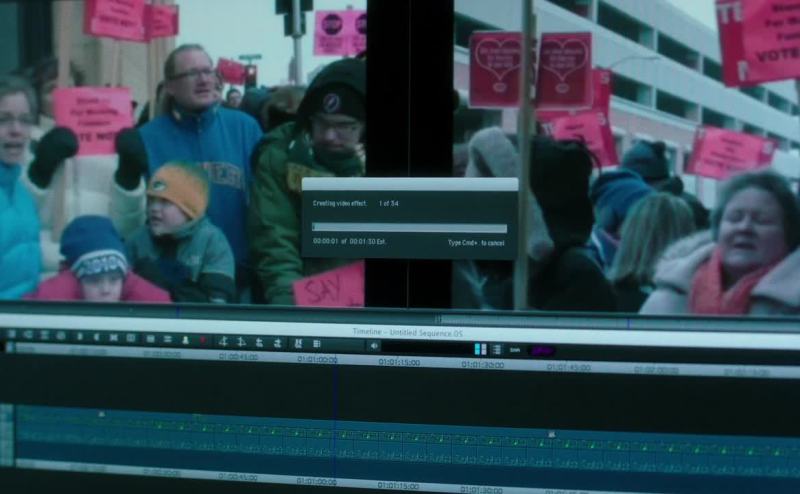Toggle the track selector at the timeline's left edge

pos(6,435)
